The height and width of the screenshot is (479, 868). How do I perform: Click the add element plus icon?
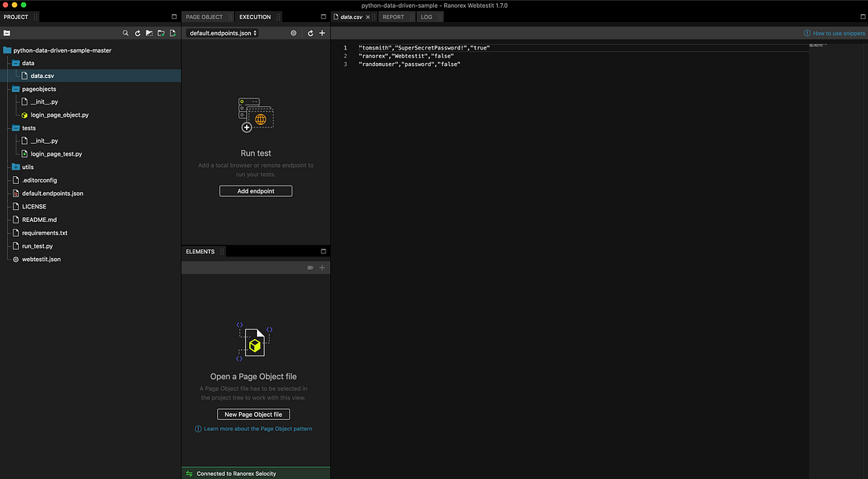coord(322,267)
